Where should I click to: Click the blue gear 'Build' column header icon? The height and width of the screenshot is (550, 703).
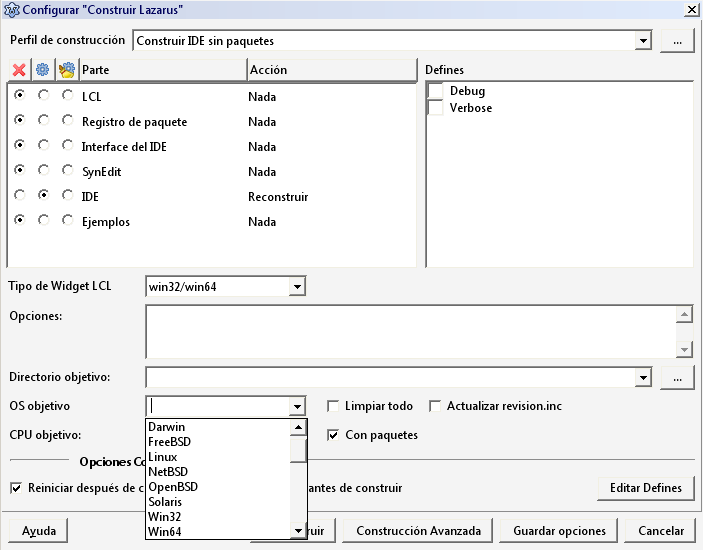(43, 70)
